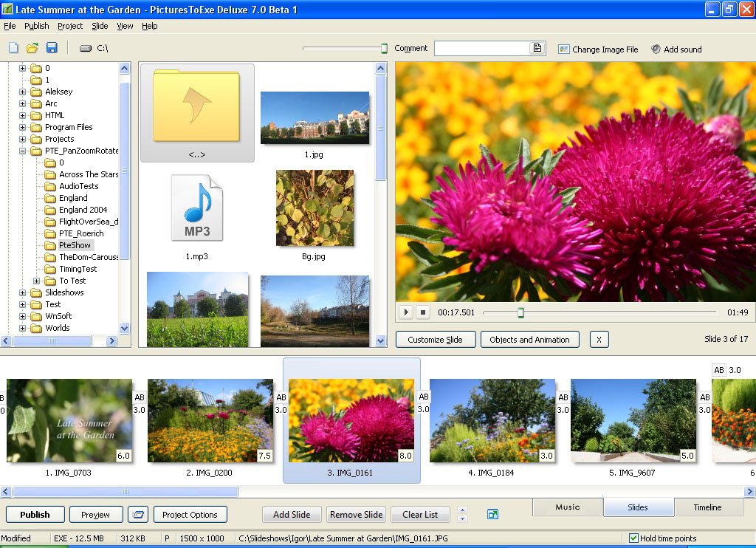Image resolution: width=756 pixels, height=548 pixels.
Task: Click the Save project disk icon
Action: 52,48
